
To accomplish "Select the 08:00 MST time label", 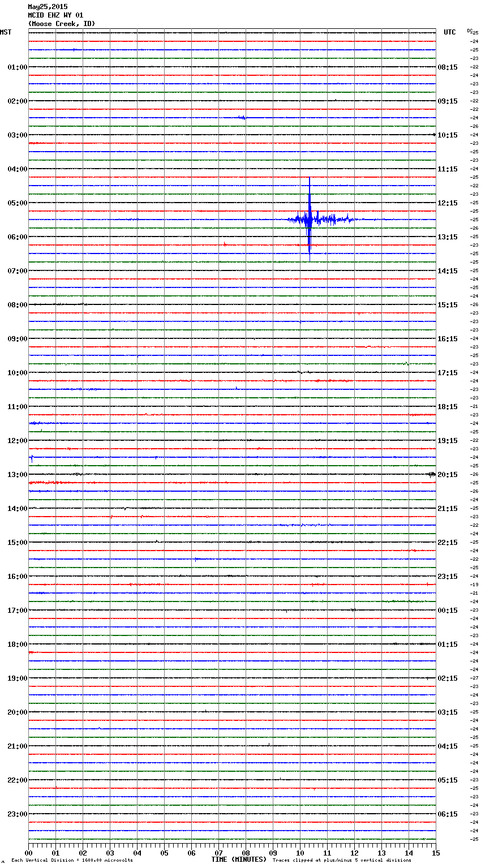I will [18, 305].
